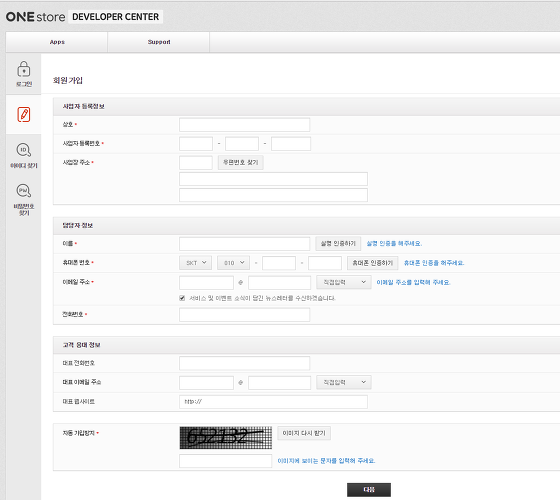This screenshot has height=500, width=560.
Task: Focus the mobile number last digits field
Action: [x=325, y=263]
